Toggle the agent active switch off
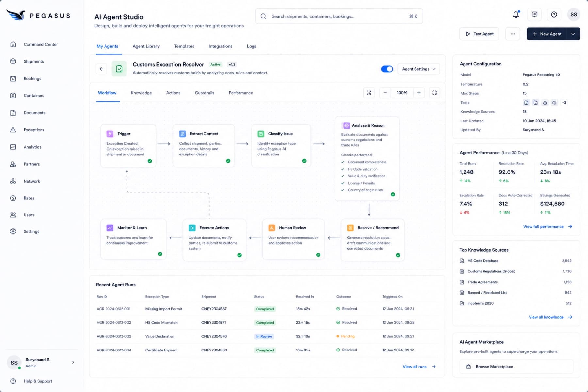588x392 pixels. 387,69
